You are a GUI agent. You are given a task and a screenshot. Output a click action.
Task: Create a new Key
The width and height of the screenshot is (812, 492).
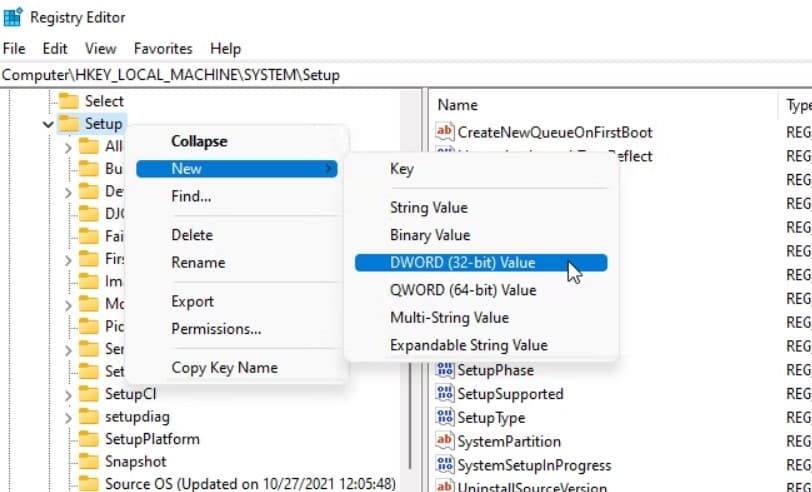point(401,169)
